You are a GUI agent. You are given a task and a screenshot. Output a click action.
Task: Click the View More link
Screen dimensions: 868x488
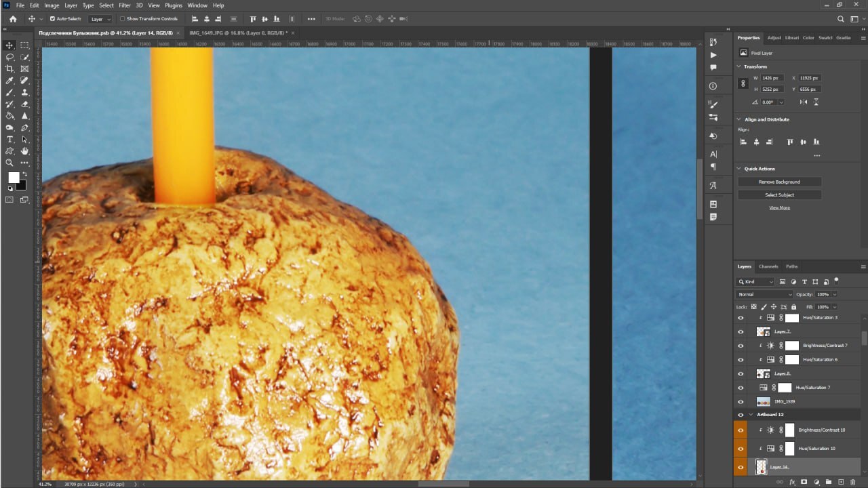[x=779, y=207]
